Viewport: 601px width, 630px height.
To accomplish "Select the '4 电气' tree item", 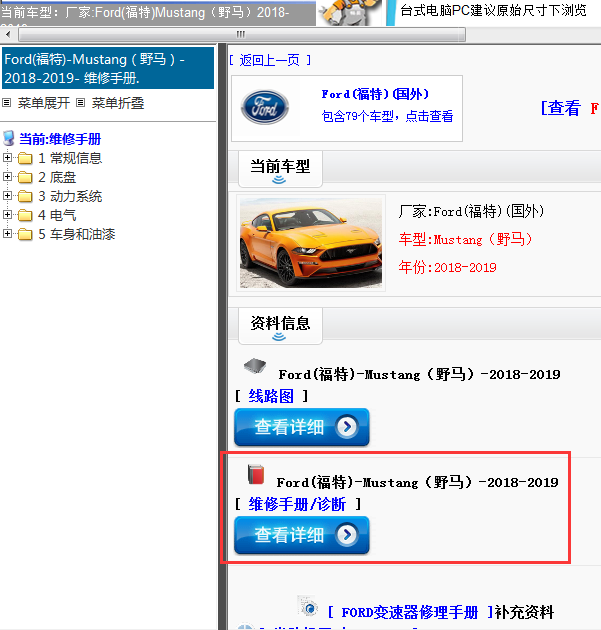I will tap(57, 215).
